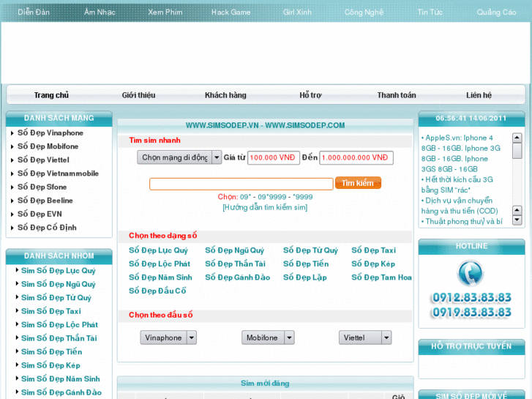Viewport: 532px width, 399px height.
Task: Open AppleS.vn Iphone 4 news item
Action: click(461, 154)
